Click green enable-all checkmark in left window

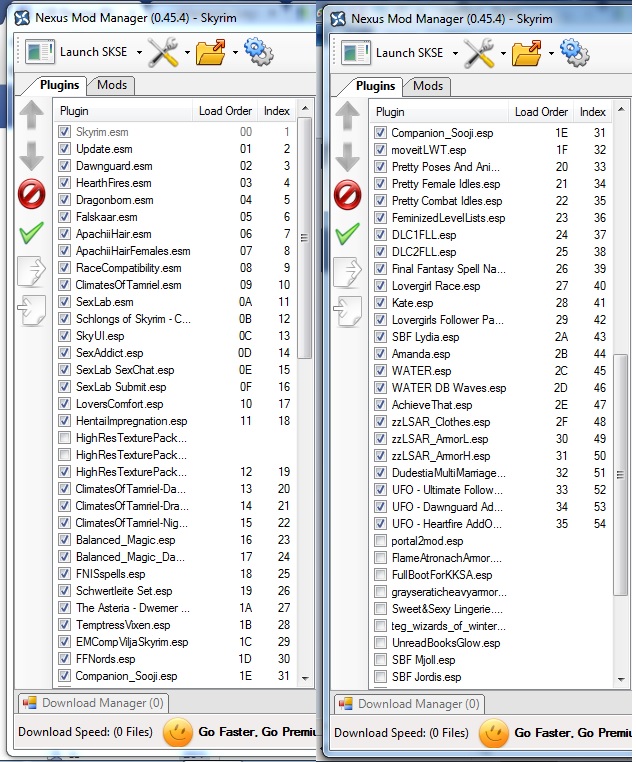click(x=32, y=233)
